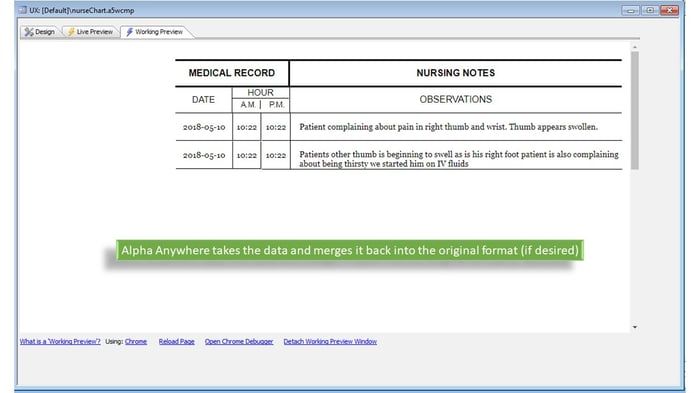
Task: Click the NURSING NOTES header
Action: click(x=455, y=73)
